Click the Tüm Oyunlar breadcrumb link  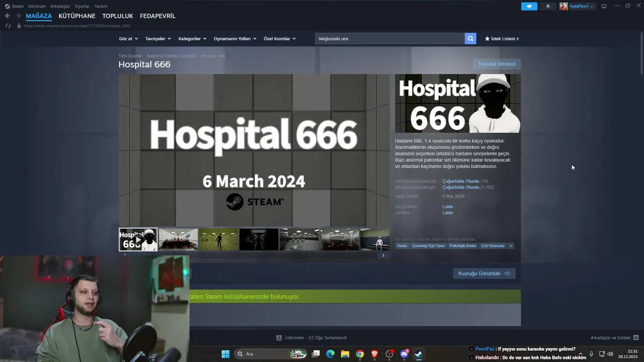point(130,56)
